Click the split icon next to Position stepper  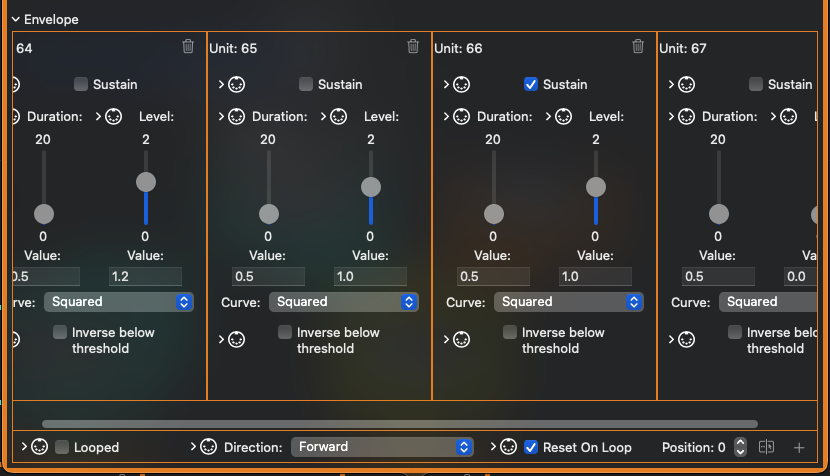tap(767, 447)
